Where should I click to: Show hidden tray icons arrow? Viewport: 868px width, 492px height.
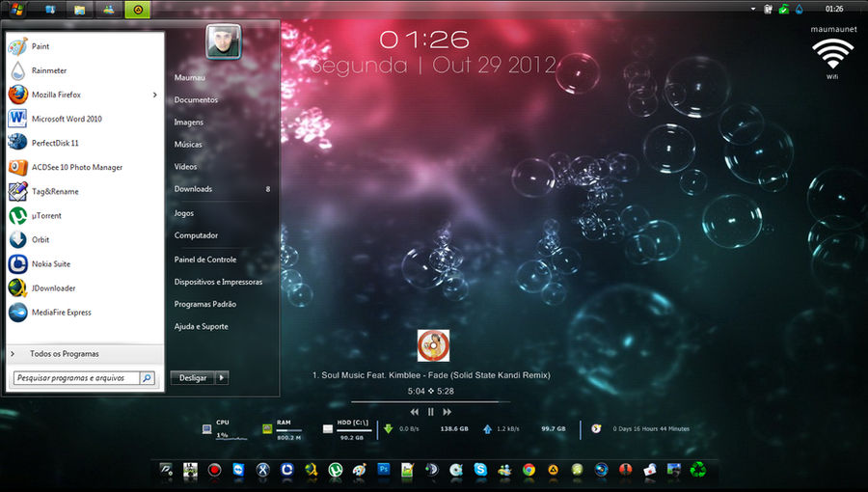point(753,9)
